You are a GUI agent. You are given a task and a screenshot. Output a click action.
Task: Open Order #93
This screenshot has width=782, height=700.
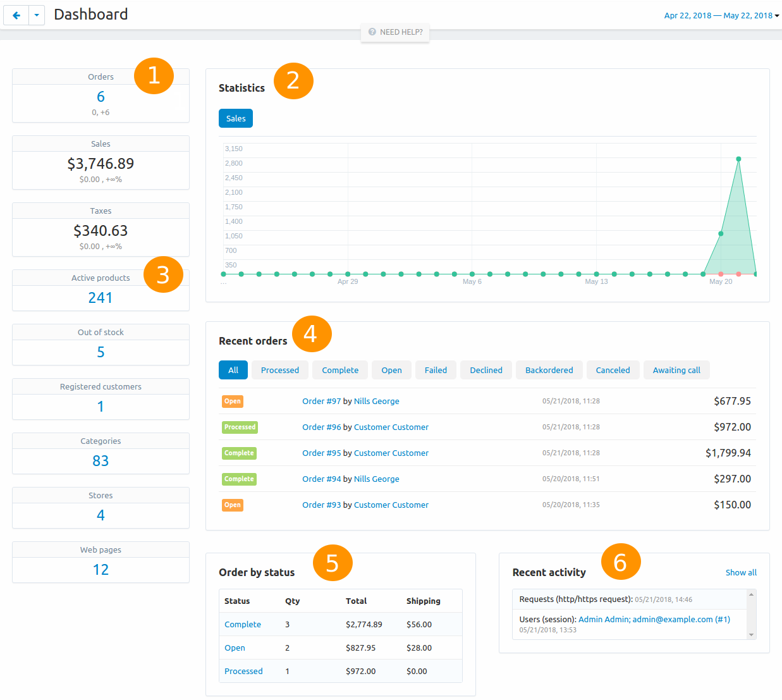[x=321, y=505]
